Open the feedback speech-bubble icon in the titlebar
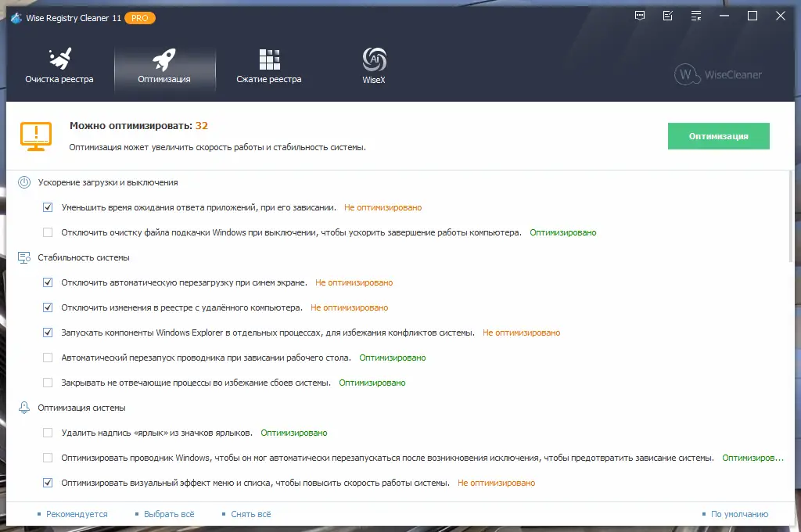Screen dimensions: 801x532 tap(639, 15)
